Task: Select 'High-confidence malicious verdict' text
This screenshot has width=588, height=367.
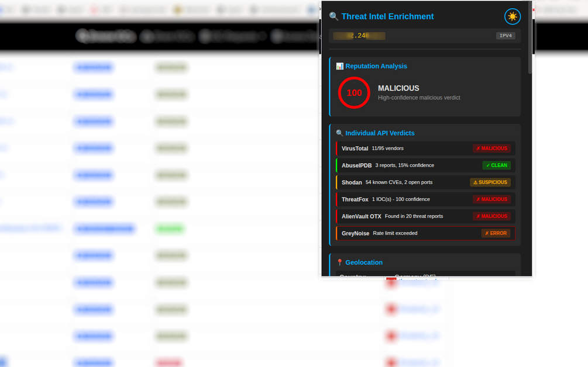Action: [419, 98]
